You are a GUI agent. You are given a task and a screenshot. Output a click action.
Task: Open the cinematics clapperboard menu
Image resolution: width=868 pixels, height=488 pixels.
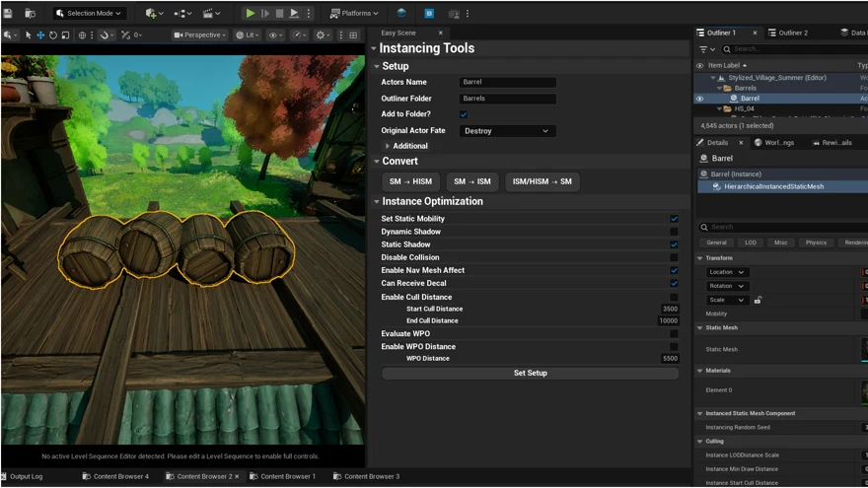tap(211, 13)
